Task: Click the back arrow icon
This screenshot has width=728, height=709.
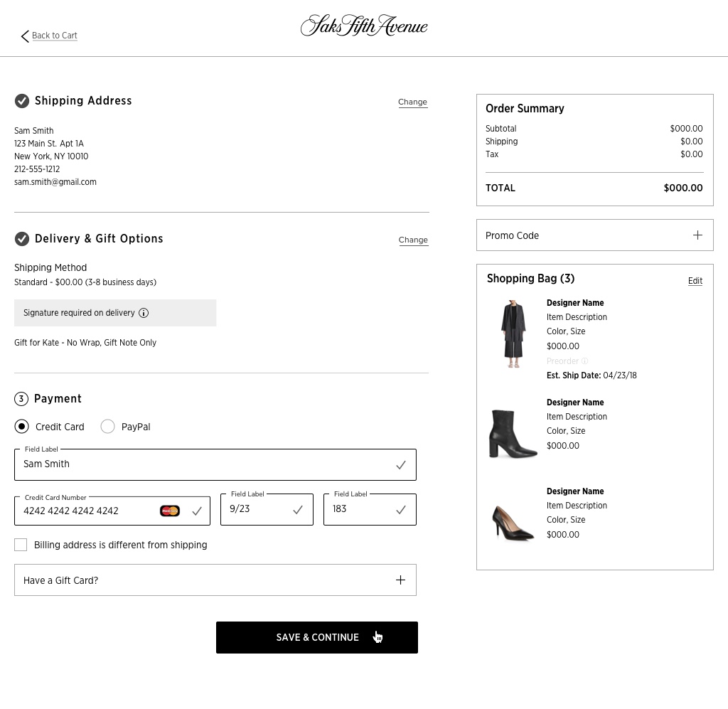Action: [25, 36]
